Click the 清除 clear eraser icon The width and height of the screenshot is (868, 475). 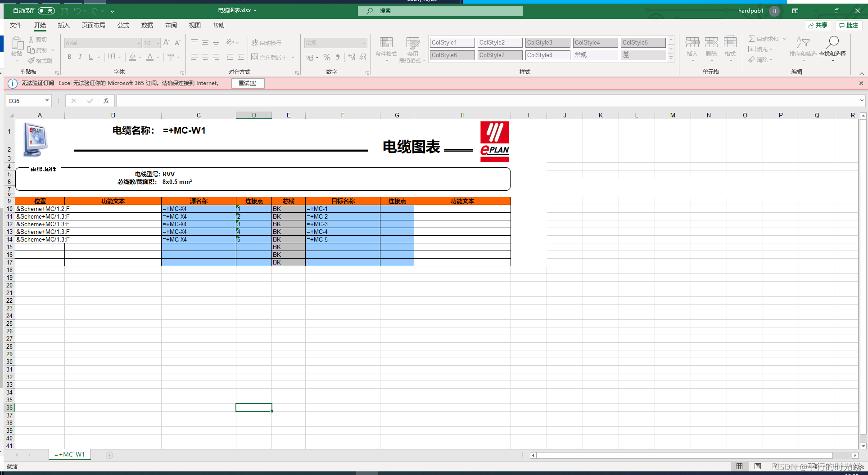(752, 59)
